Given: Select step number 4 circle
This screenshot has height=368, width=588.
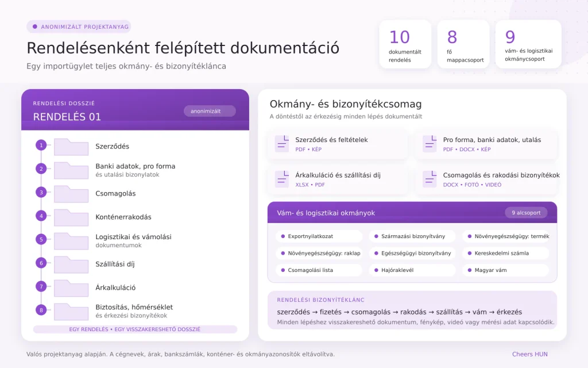Looking at the screenshot, I should coord(41,216).
